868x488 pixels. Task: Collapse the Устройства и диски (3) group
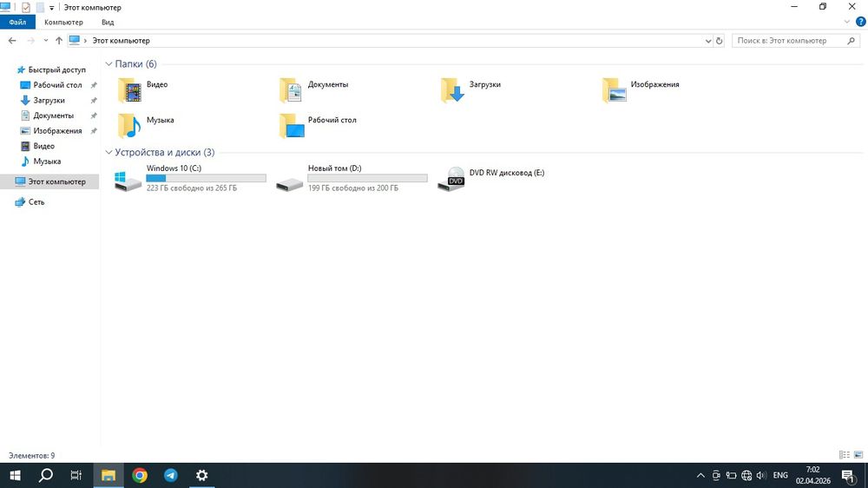(x=108, y=152)
